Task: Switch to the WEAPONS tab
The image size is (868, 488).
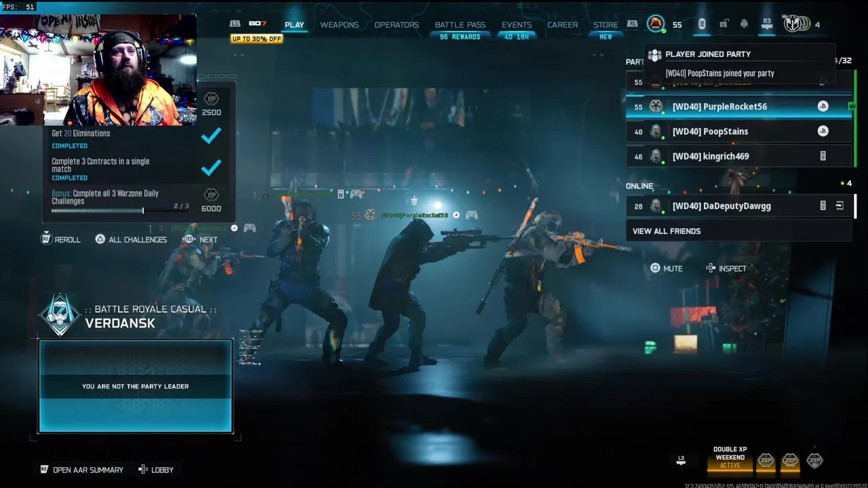Action: click(339, 25)
